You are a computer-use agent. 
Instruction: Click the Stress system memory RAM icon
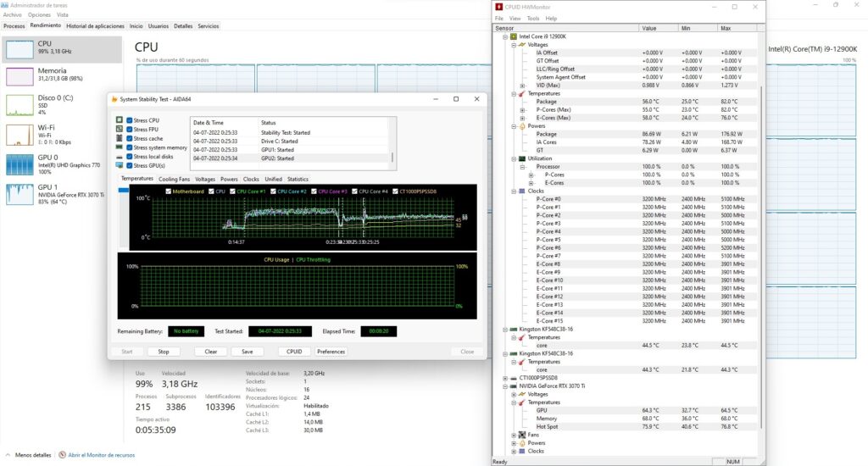(x=119, y=147)
